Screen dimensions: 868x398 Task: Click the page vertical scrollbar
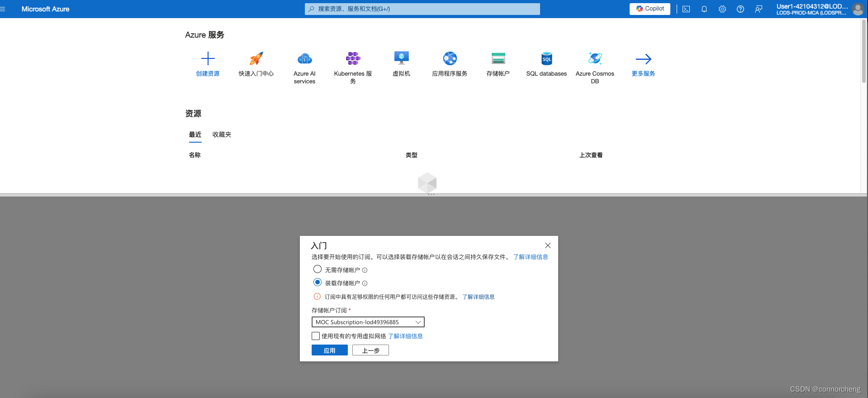pyautogui.click(x=863, y=51)
